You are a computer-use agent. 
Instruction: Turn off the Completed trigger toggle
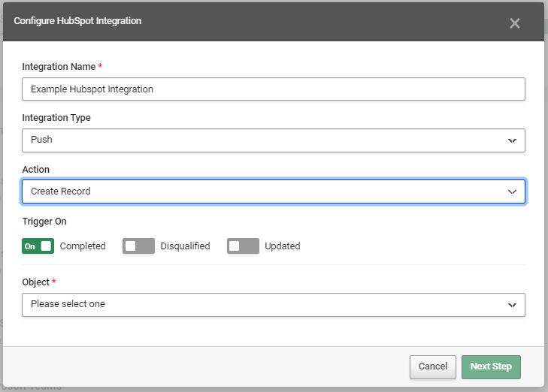(38, 246)
